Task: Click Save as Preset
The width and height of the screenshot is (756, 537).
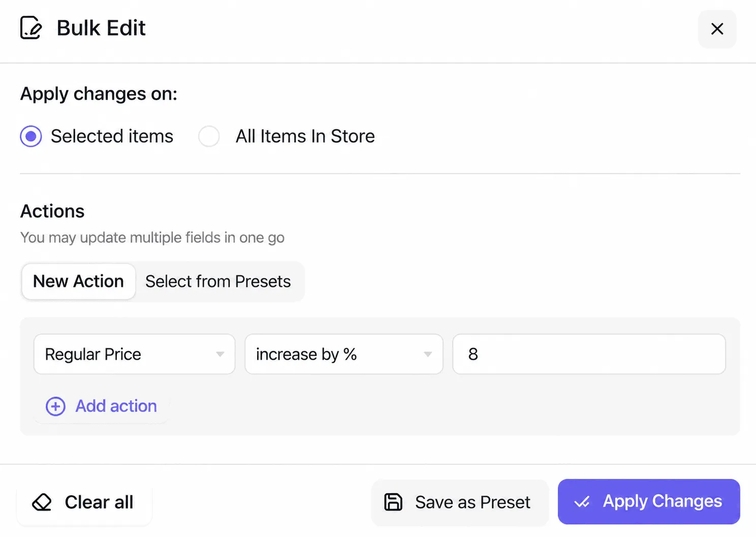Action: pyautogui.click(x=460, y=502)
